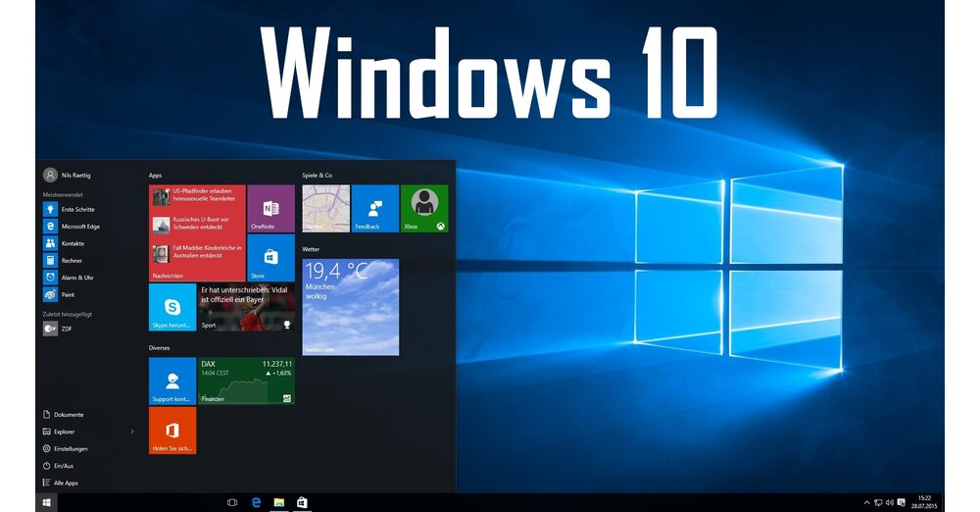Open the Action Center notifications icon

[901, 502]
